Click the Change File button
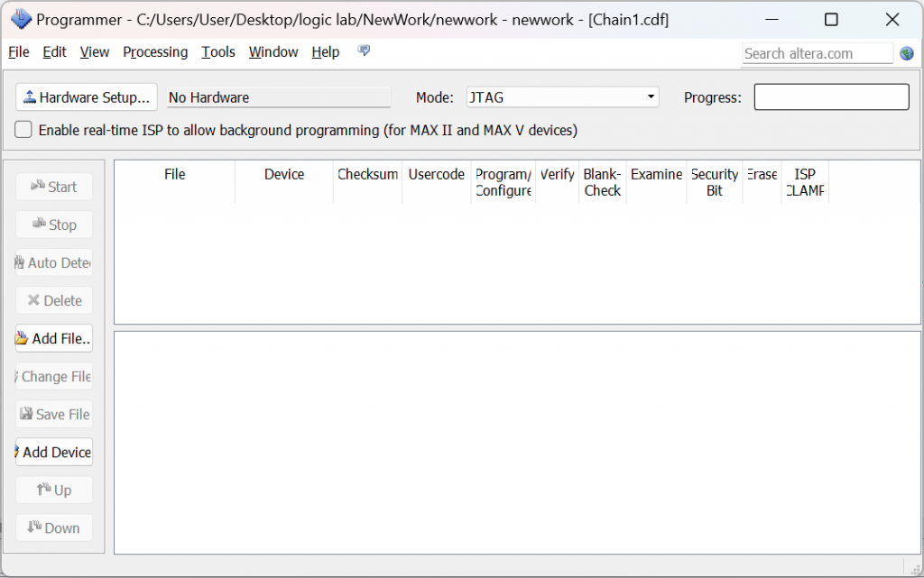 pyautogui.click(x=54, y=376)
